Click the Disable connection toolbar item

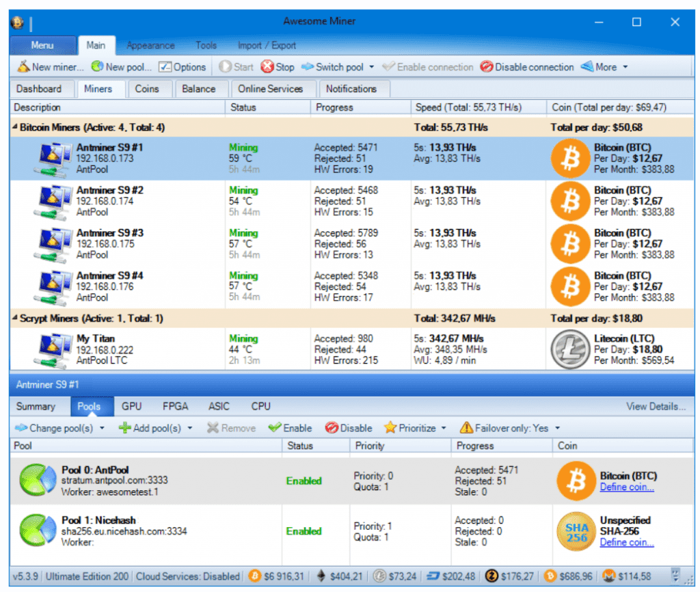tap(527, 67)
